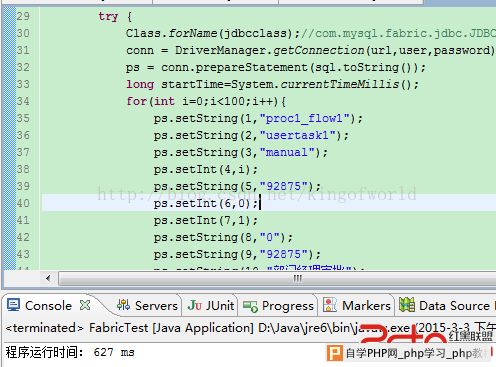Viewport: 496px width, 367px height.
Task: Click line number 34 in the gutter
Action: pyautogui.click(x=23, y=101)
